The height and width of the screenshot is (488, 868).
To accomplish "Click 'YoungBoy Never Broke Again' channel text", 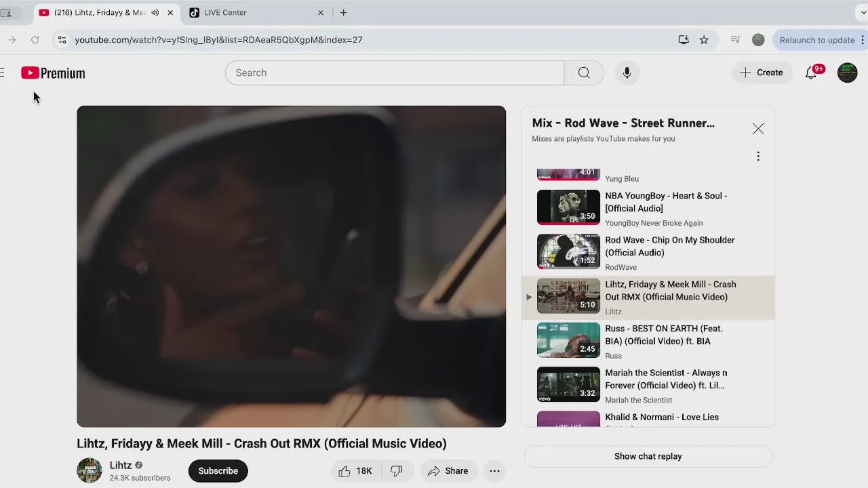I will click(654, 223).
